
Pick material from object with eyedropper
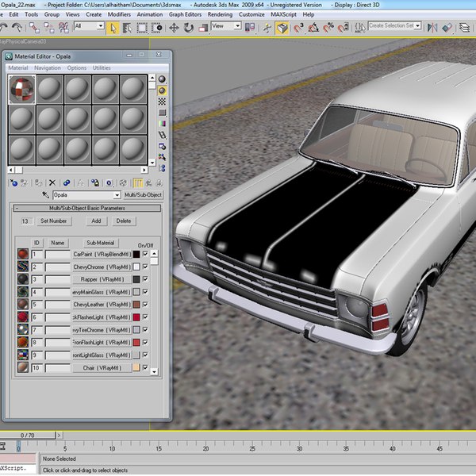[45, 194]
